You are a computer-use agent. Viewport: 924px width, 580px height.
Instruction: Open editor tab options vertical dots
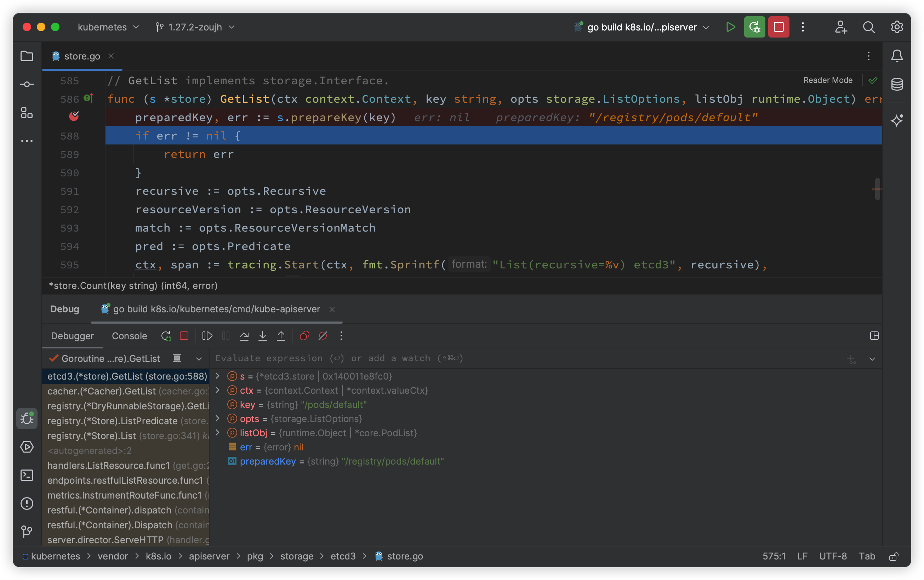(x=869, y=56)
